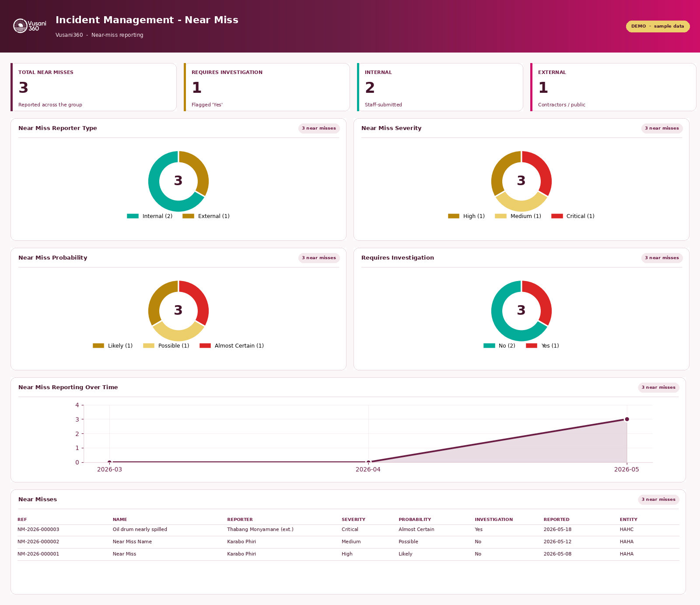
Task: Click the badge in Reporting Over Time header
Action: pos(658,387)
